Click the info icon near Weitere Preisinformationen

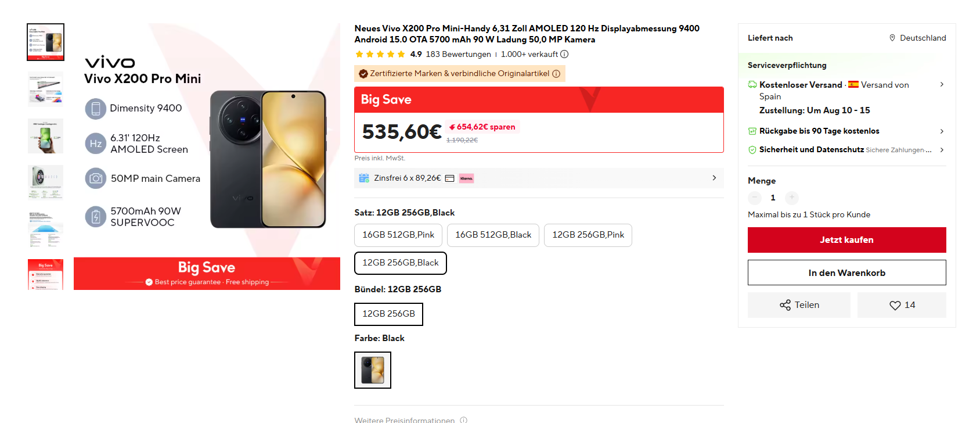click(x=463, y=420)
